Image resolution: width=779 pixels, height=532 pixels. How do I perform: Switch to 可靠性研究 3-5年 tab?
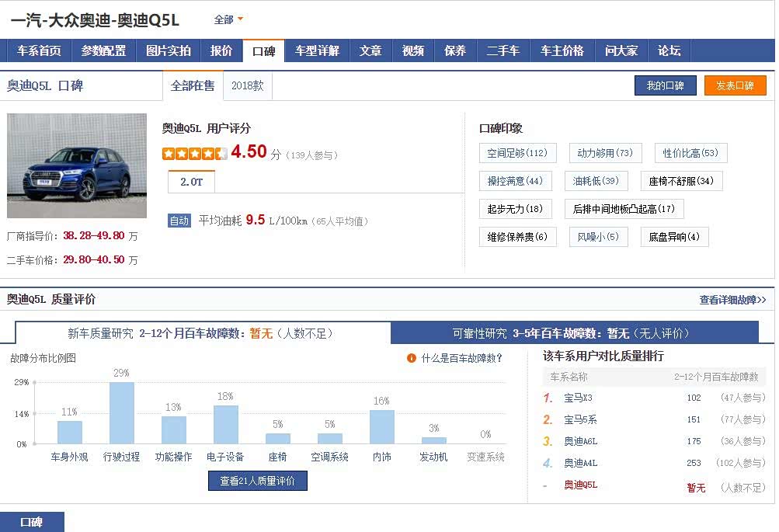point(574,333)
